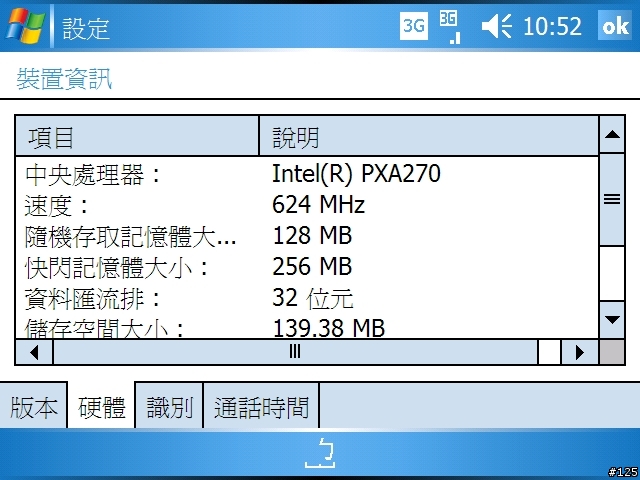Click the horizontal scrollbar thumb
The height and width of the screenshot is (480, 640).
296,352
